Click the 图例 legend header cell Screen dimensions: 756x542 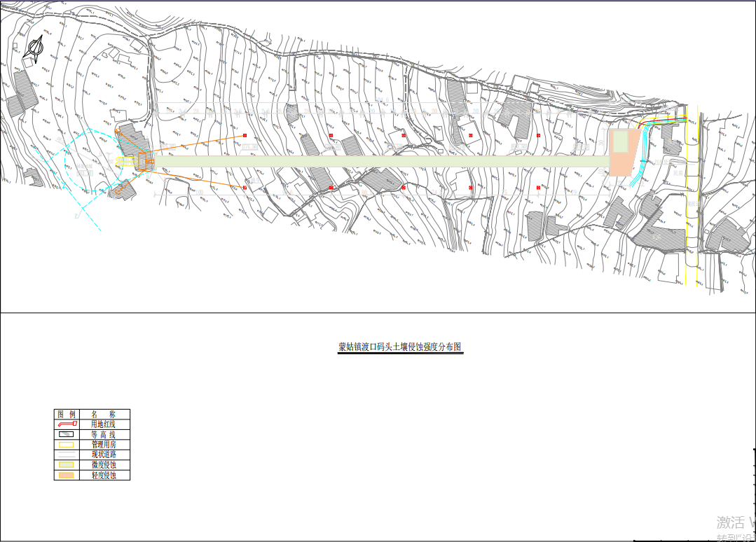[x=67, y=414]
